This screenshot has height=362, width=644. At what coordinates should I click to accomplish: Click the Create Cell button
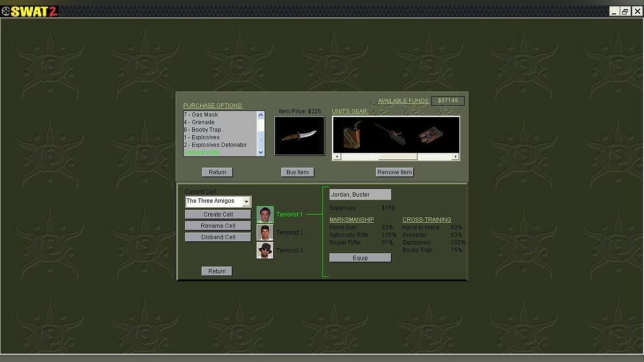click(x=218, y=215)
